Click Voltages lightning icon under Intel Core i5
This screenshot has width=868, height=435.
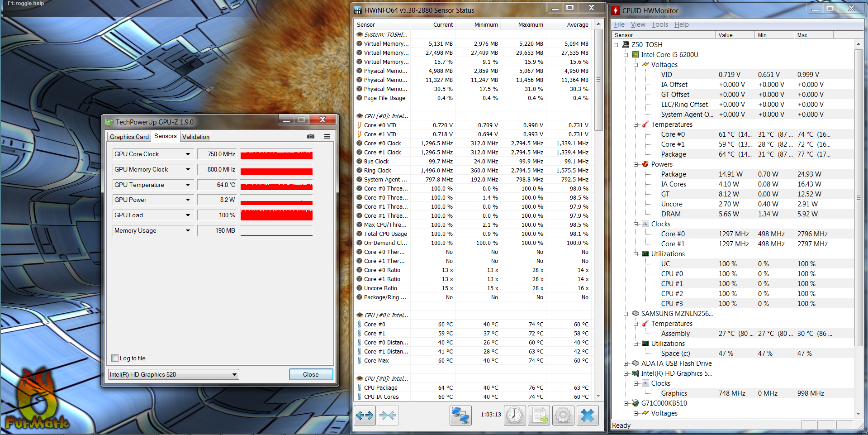click(x=645, y=64)
